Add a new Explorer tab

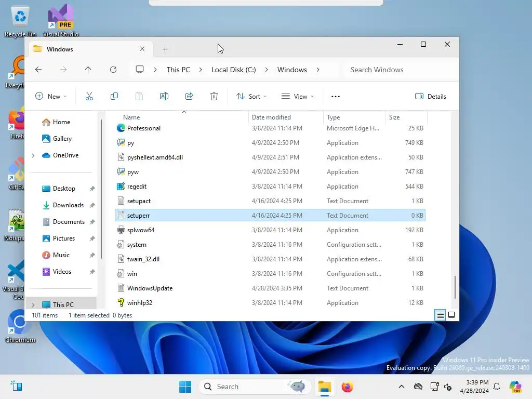pos(165,49)
